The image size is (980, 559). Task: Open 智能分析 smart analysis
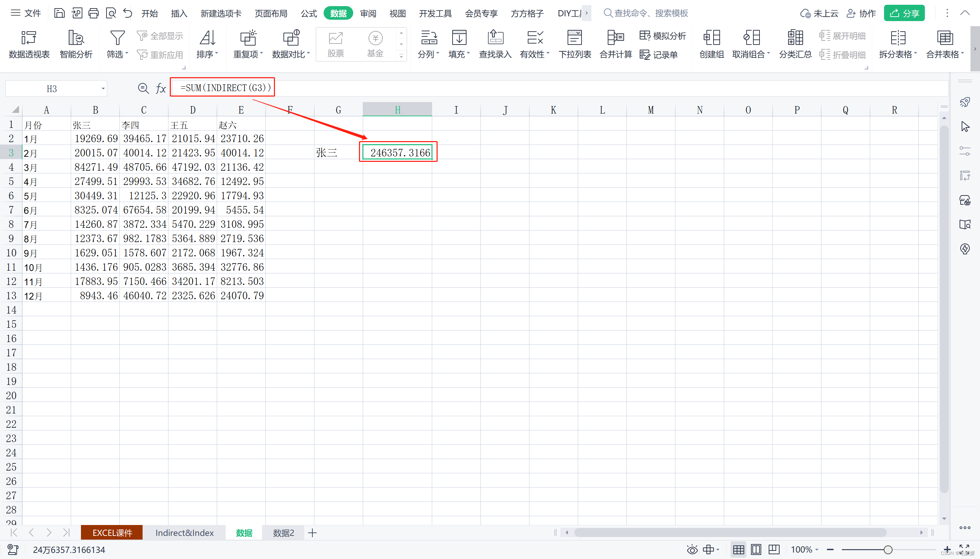(76, 44)
